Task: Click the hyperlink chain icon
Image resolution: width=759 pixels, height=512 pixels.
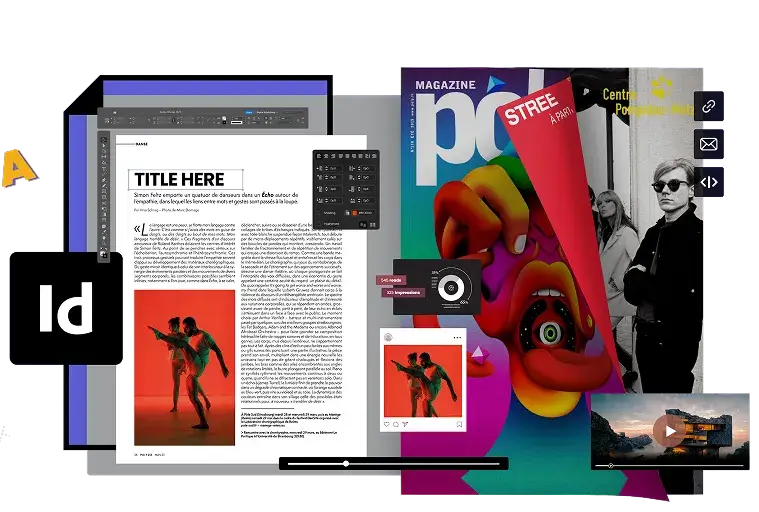Action: pyautogui.click(x=709, y=105)
